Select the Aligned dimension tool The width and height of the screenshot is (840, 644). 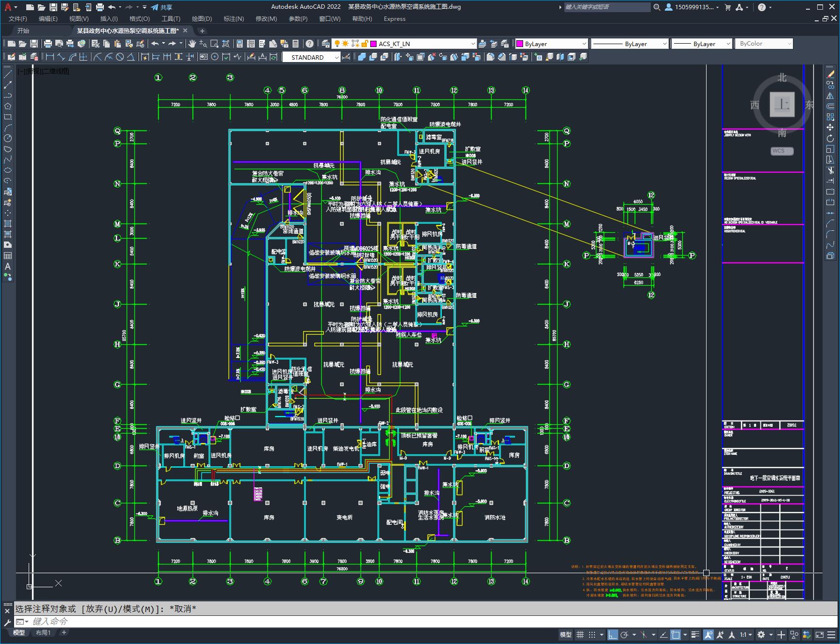coord(61,57)
